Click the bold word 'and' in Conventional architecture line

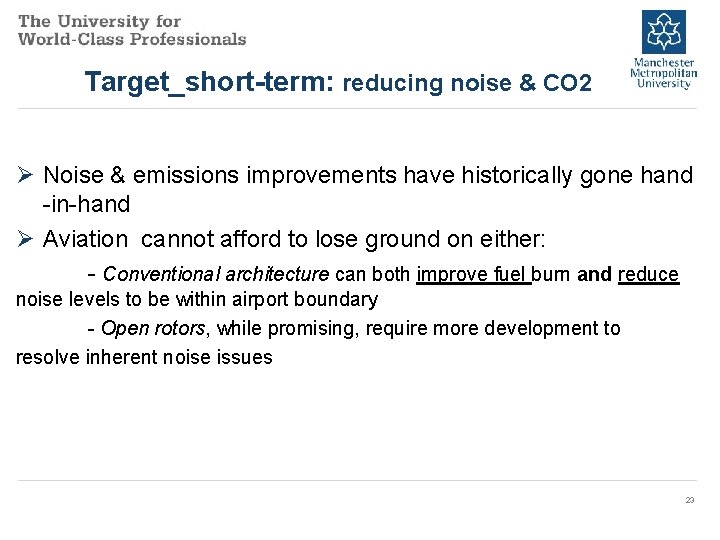click(594, 274)
